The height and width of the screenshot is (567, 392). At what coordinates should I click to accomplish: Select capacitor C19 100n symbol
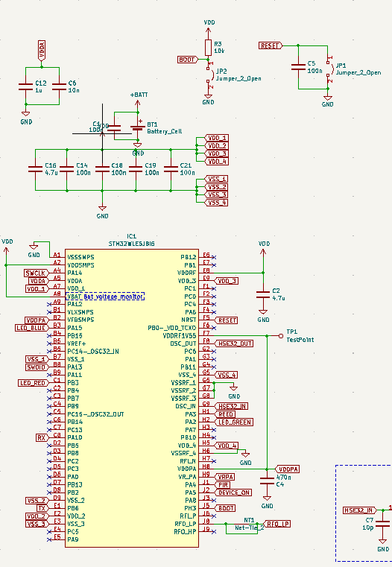(x=136, y=169)
